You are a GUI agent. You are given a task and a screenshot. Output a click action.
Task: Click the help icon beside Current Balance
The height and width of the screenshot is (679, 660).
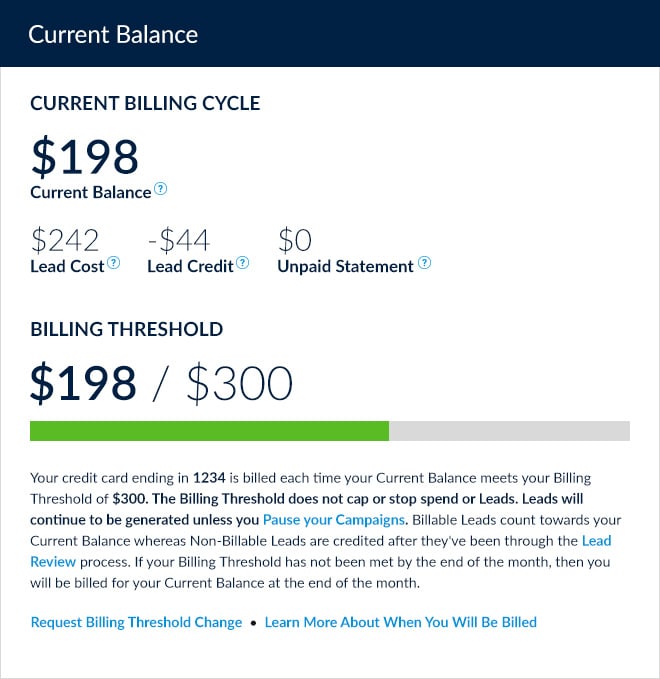(160, 189)
